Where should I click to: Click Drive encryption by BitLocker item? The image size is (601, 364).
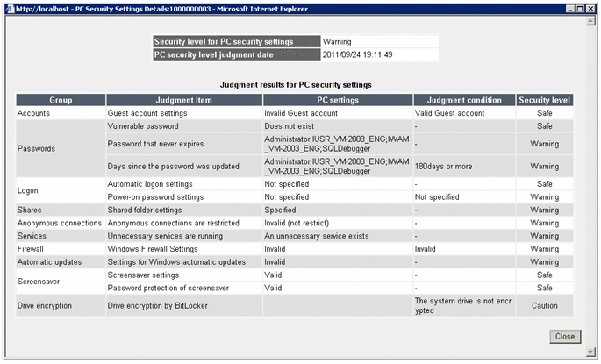pyautogui.click(x=184, y=306)
